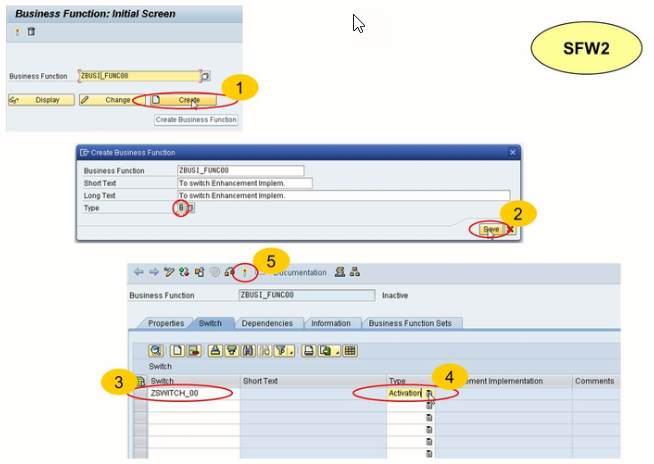
Task: Click the activate icon on Initial Screen toolbar
Action: 18,32
